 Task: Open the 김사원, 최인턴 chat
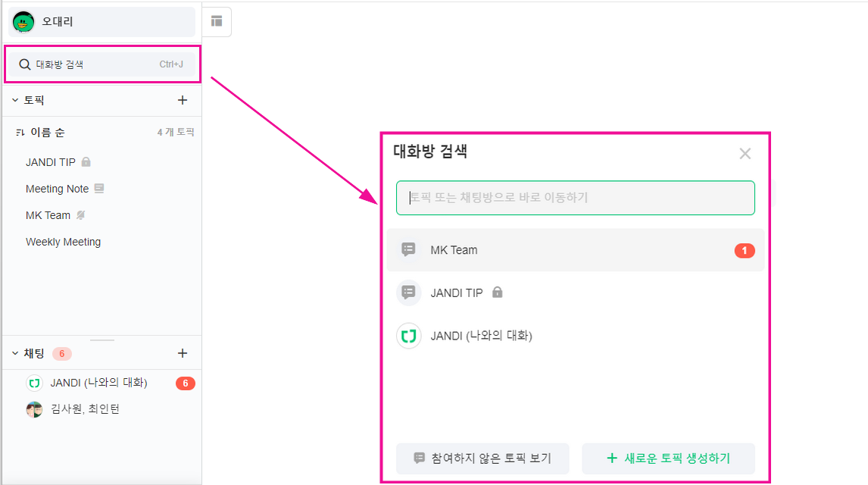coord(85,409)
